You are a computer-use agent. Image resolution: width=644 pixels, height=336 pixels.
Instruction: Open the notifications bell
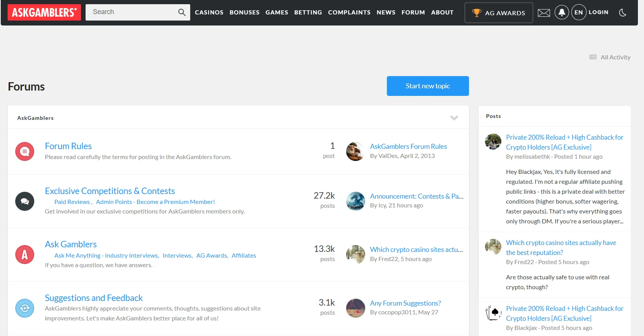[561, 13]
